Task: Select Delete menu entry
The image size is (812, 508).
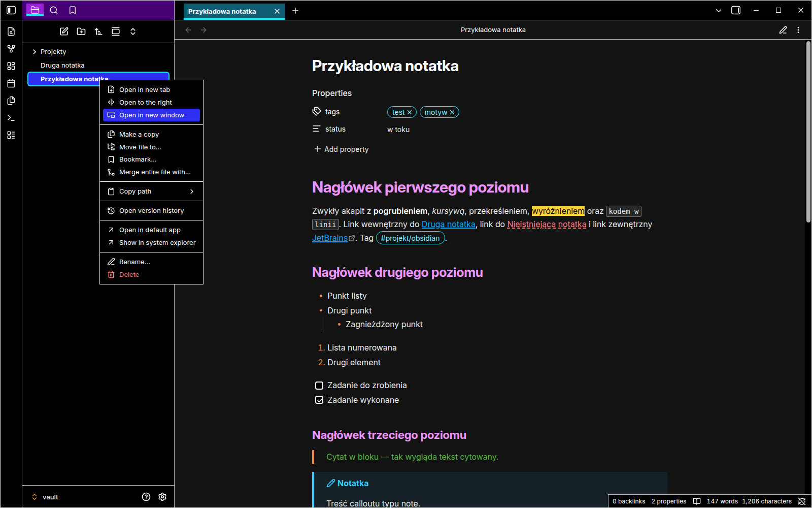Action: [x=151, y=275]
